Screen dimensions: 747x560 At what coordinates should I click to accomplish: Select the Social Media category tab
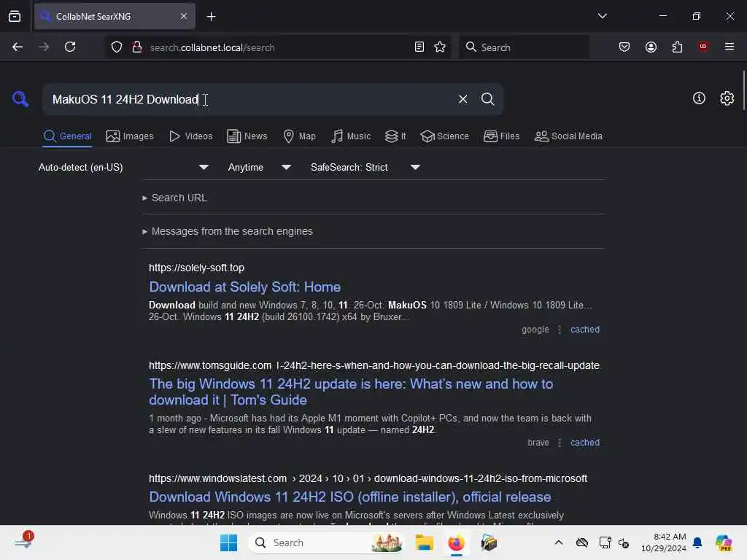[x=568, y=136]
